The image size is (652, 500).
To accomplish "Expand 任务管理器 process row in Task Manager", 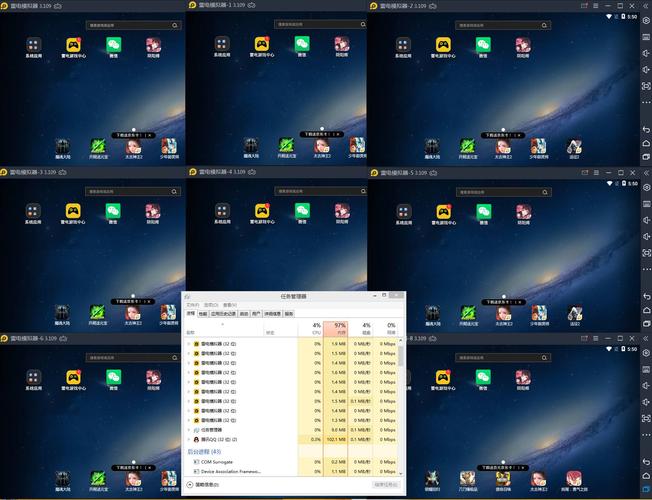I will coord(189,430).
